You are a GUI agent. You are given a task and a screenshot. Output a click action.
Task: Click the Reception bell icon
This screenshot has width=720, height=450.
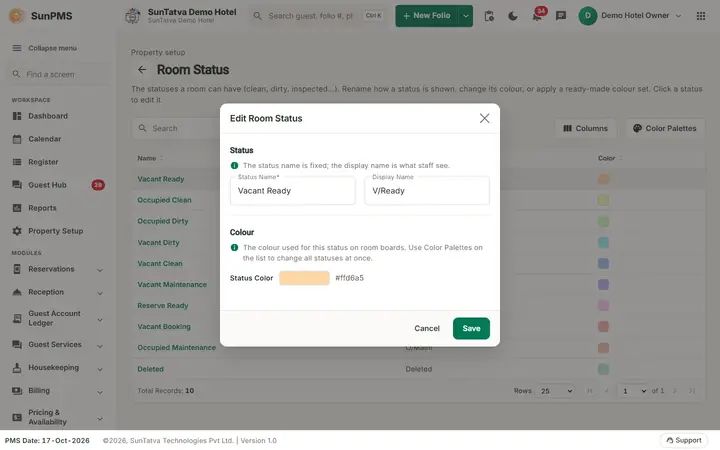17,292
